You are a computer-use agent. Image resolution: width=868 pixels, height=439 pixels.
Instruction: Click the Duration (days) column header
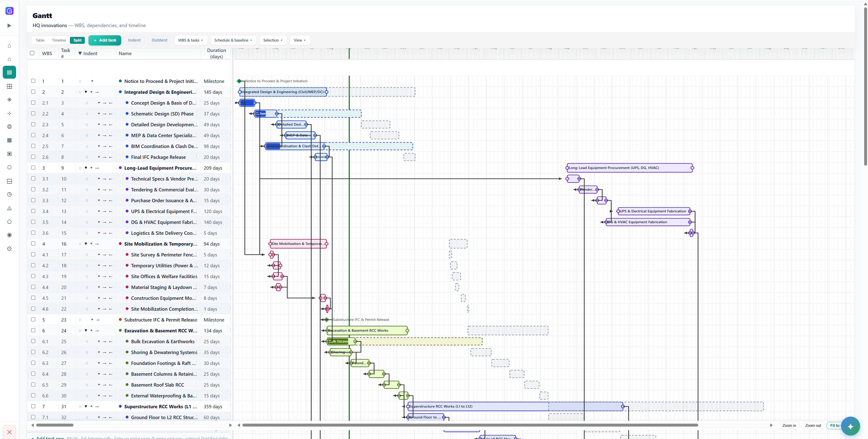(x=216, y=54)
